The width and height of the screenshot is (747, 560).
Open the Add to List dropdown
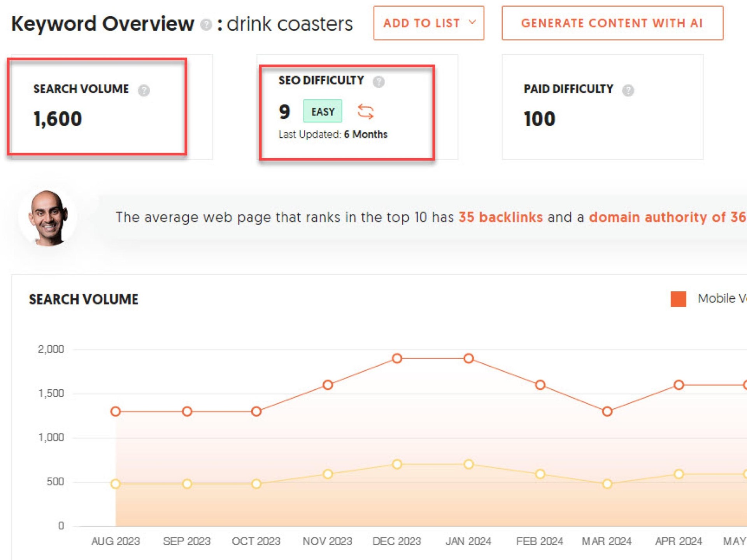[422, 23]
